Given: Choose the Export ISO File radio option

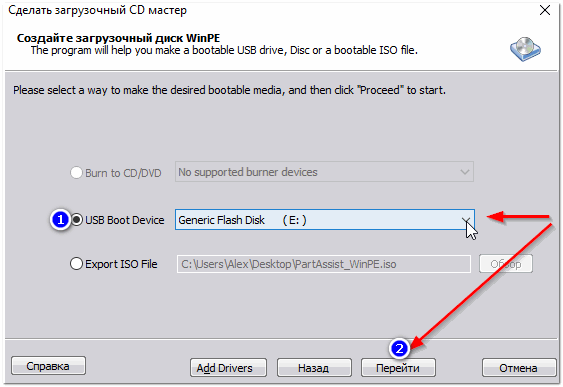Looking at the screenshot, I should [x=76, y=264].
